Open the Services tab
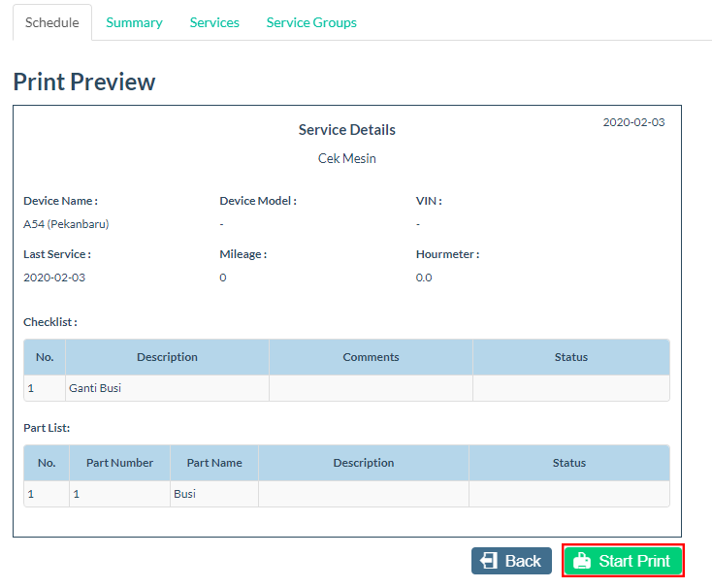This screenshot has height=588, width=712. (214, 22)
